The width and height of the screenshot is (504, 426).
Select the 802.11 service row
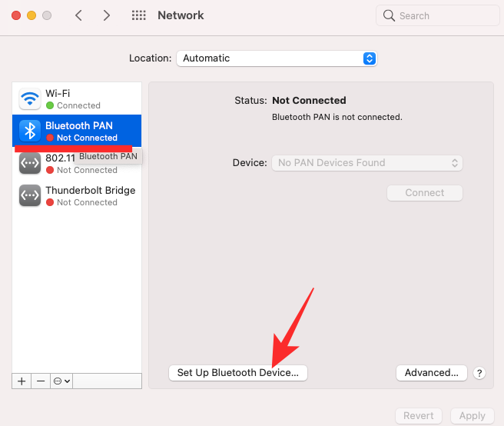pos(77,164)
